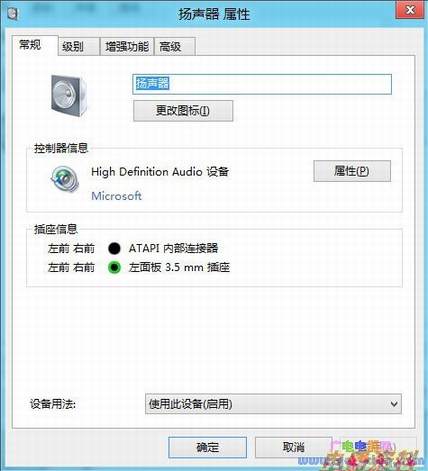Viewport: 428px width, 471px height.
Task: Click the 更改图标 button
Action: [183, 111]
